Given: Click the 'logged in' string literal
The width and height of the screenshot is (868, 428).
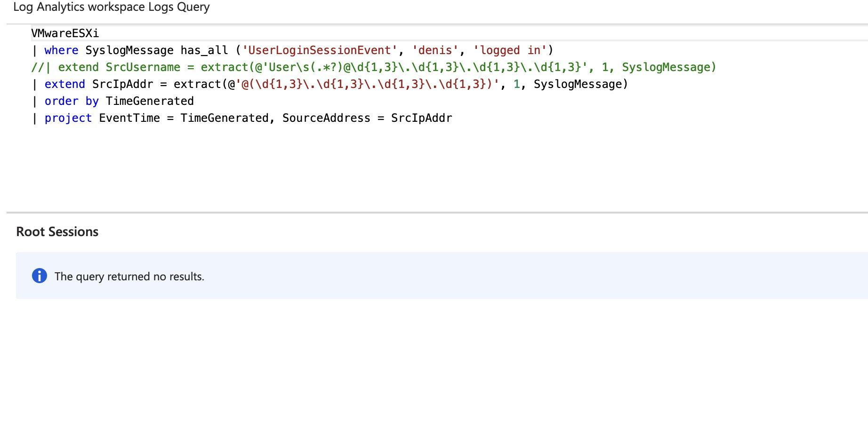Looking at the screenshot, I should point(510,50).
